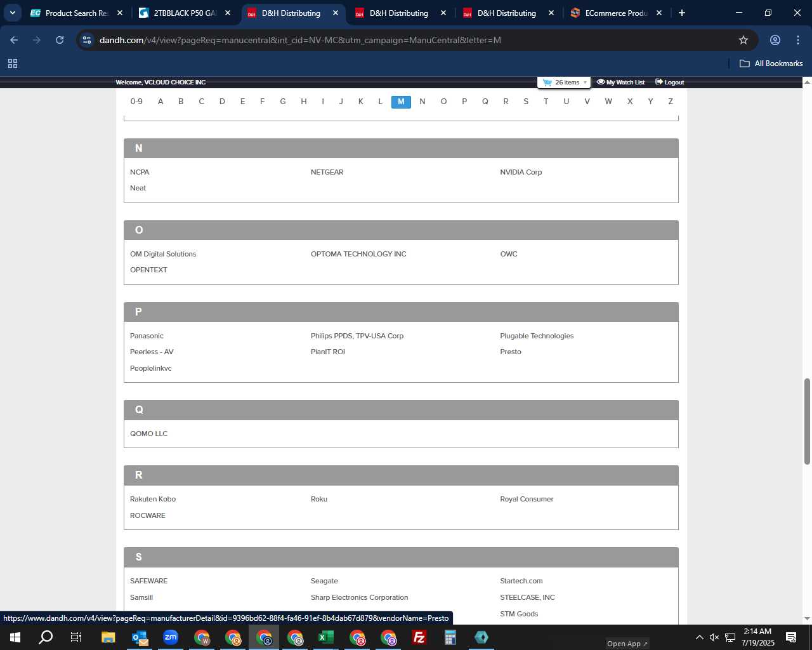Open the notification center icon

coord(791,637)
